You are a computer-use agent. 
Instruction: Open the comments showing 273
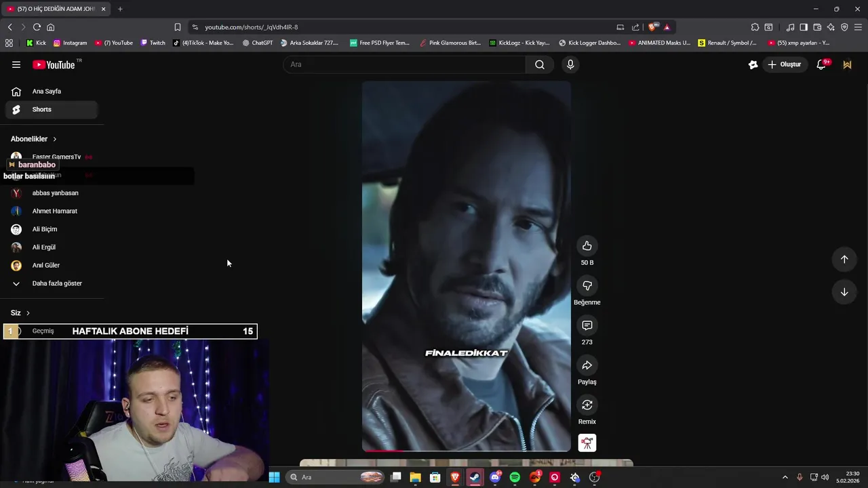click(587, 325)
